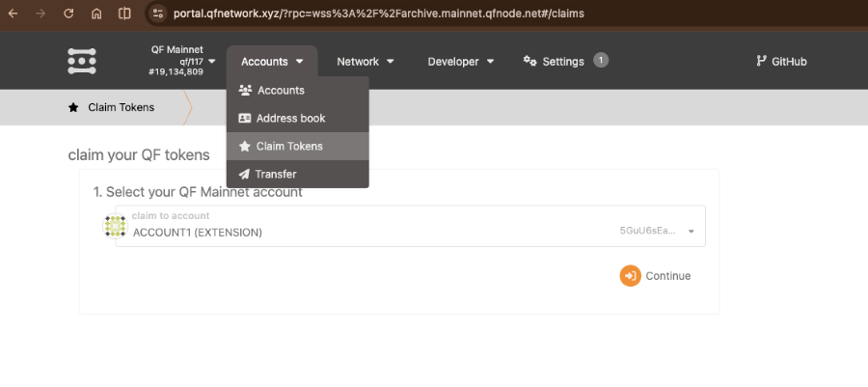Open the QF Mainnet chain selector
This screenshot has width=868, height=387.
(x=176, y=61)
